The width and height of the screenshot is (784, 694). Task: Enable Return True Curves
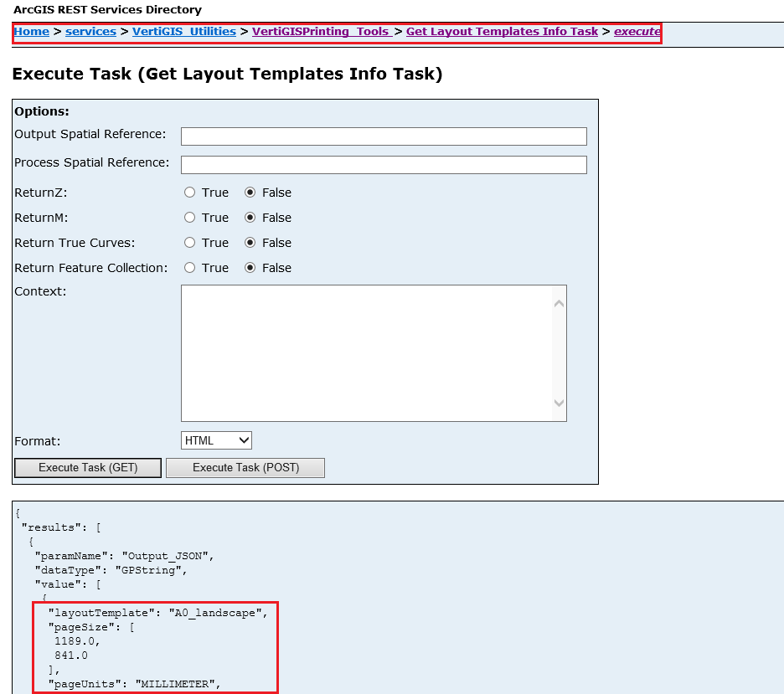[x=189, y=242]
